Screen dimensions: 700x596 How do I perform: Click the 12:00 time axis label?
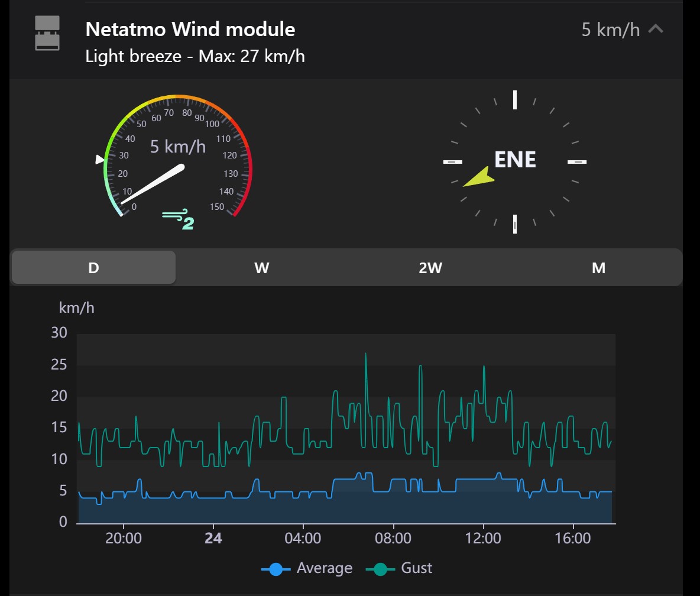(x=483, y=538)
